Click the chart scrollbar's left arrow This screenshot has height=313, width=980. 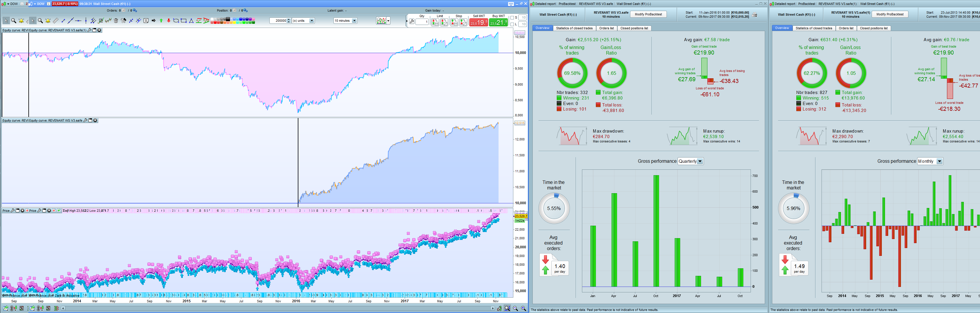coord(63,308)
